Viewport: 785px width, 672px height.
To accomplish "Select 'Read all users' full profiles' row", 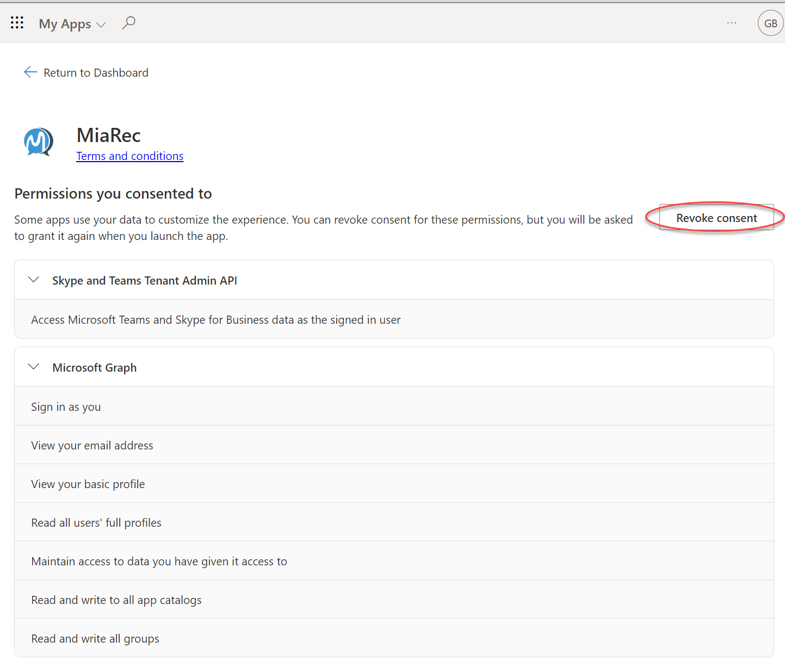I will coord(394,522).
